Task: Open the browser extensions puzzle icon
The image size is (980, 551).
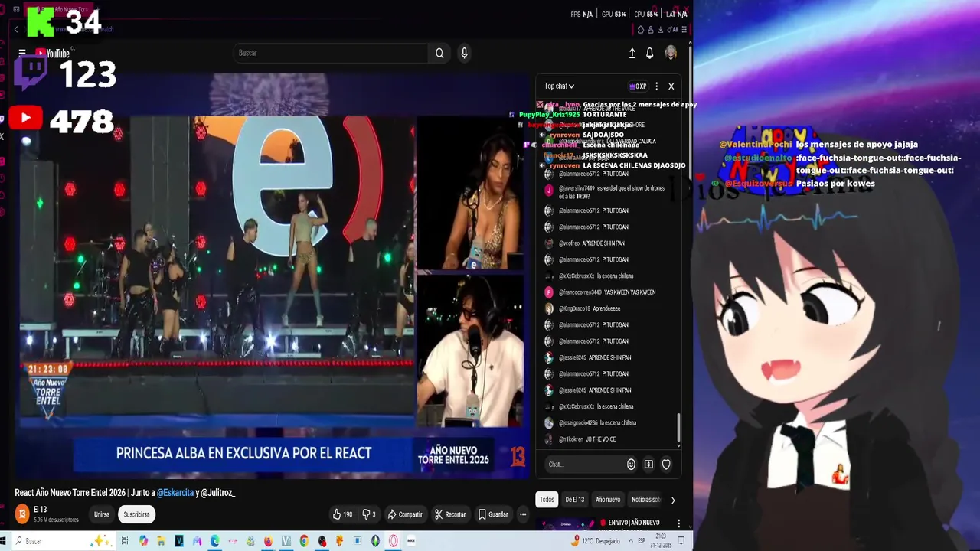Action: 640,29
